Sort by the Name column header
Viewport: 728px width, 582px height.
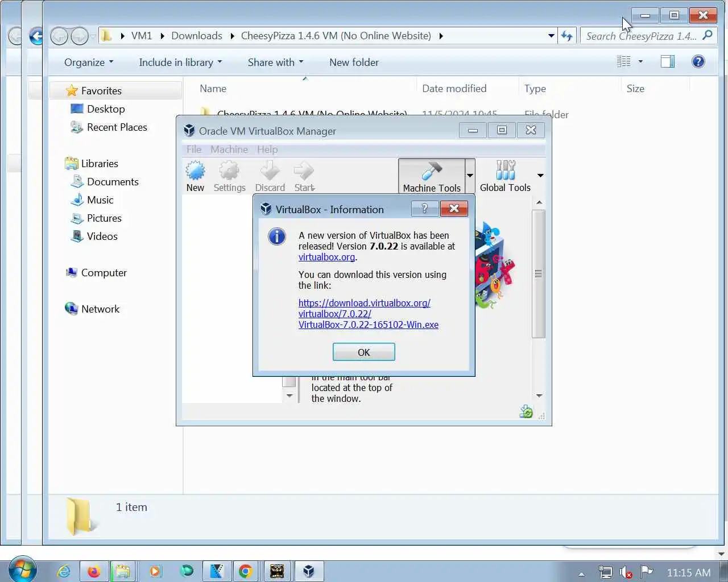213,89
